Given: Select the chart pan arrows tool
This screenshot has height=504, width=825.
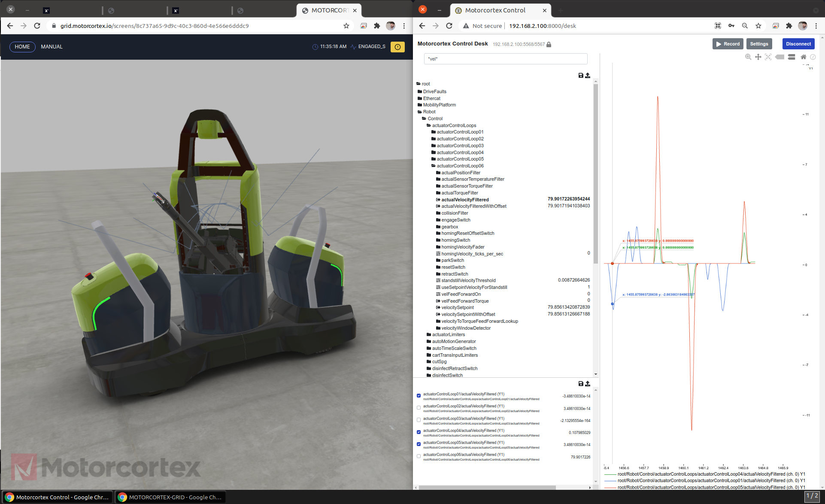Looking at the screenshot, I should [758, 57].
